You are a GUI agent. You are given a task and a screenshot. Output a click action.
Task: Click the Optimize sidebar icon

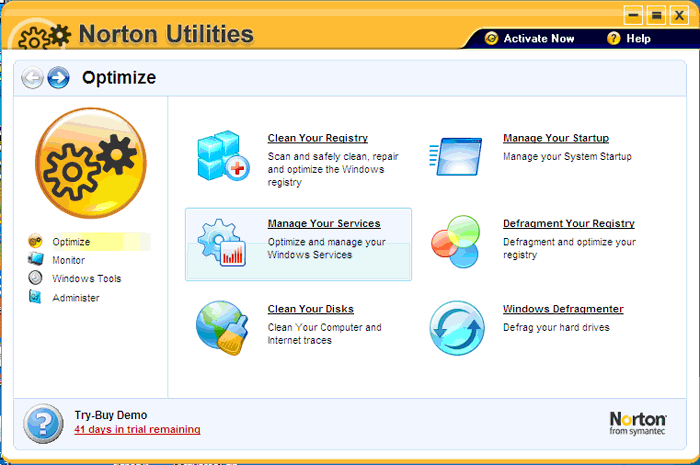(35, 241)
